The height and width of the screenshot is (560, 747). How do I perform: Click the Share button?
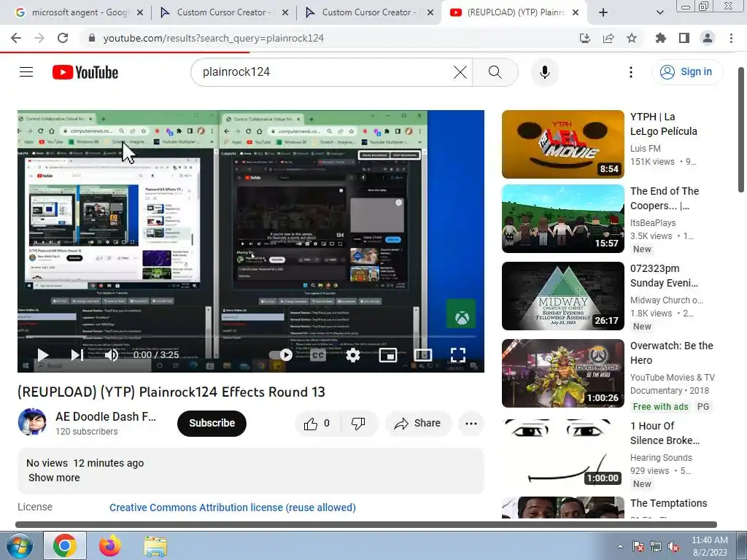(418, 424)
